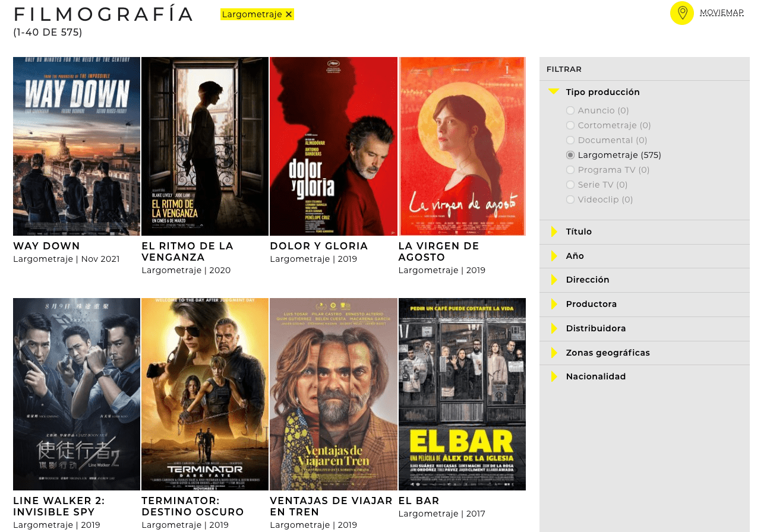Open the Dolor y Gloria poster
Image resolution: width=770 pixels, height=532 pixels.
click(x=333, y=146)
